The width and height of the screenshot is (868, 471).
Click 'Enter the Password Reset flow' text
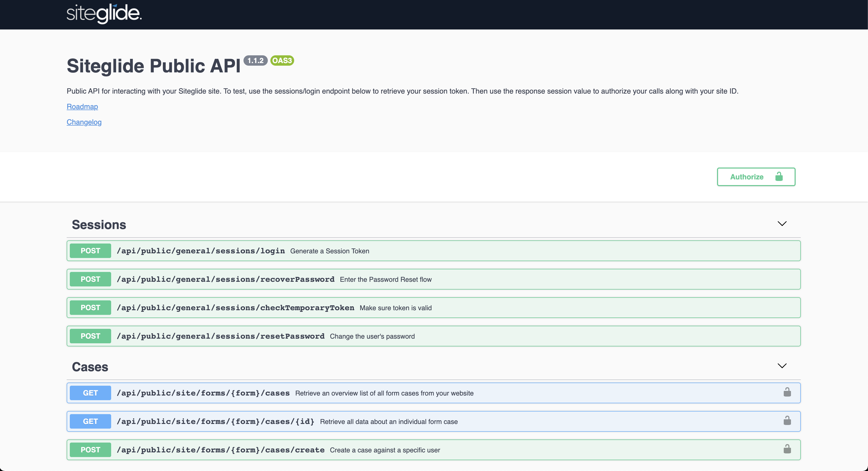(x=385, y=279)
